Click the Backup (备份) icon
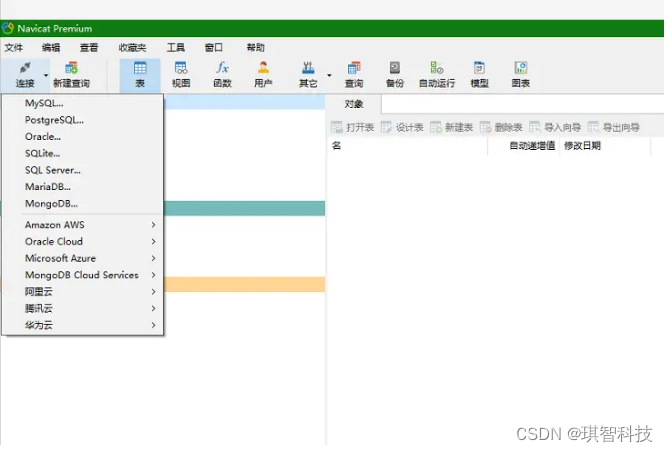Image resolution: width=668 pixels, height=452 pixels. coord(395,68)
